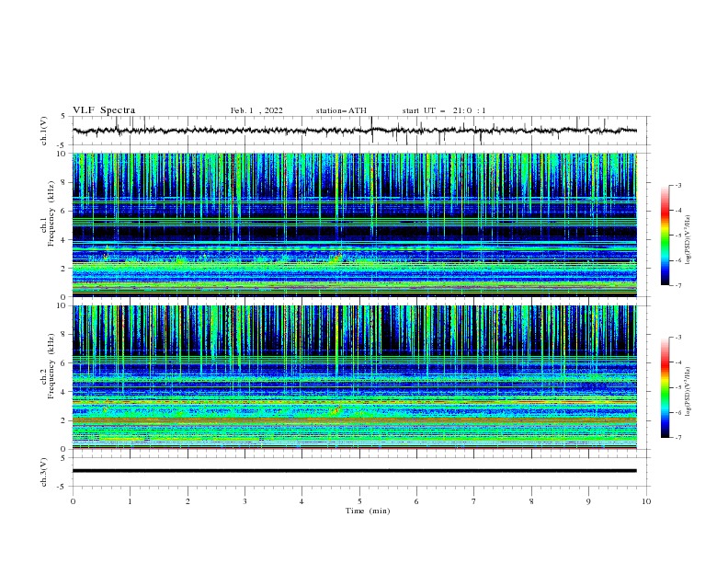Click the ch.1 PSD color bar

click(x=665, y=236)
